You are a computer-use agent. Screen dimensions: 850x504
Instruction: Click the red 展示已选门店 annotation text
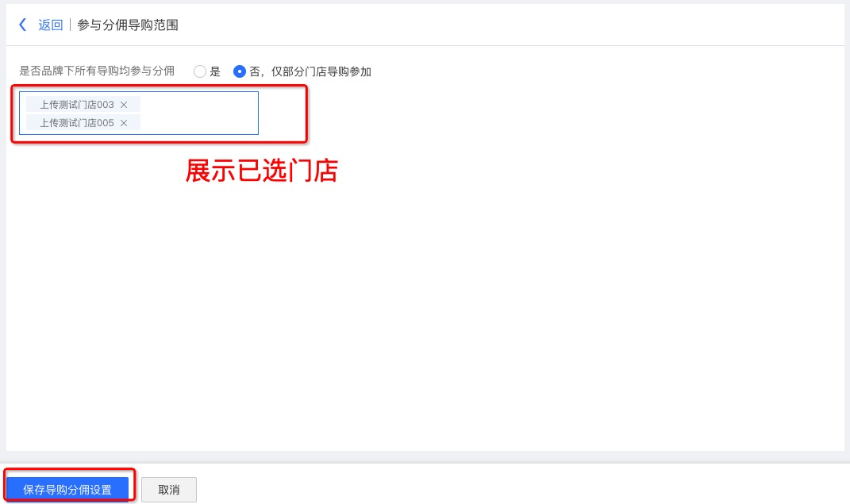(262, 171)
